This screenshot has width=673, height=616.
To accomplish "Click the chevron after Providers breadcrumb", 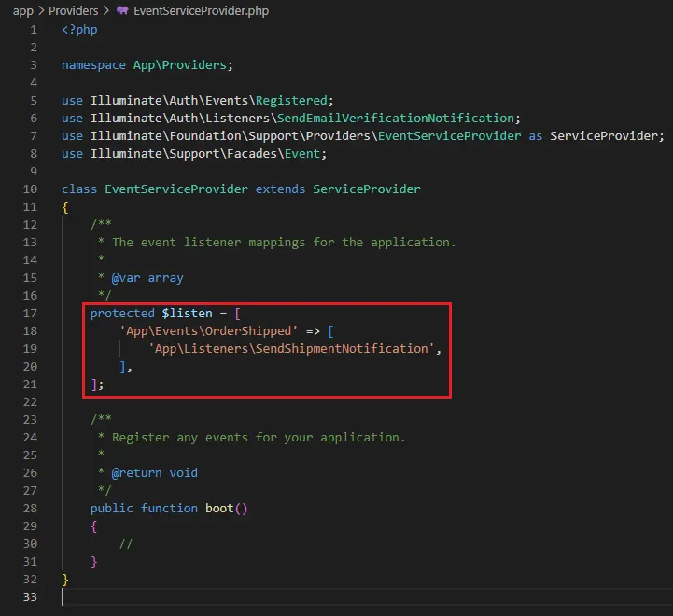I will (106, 10).
